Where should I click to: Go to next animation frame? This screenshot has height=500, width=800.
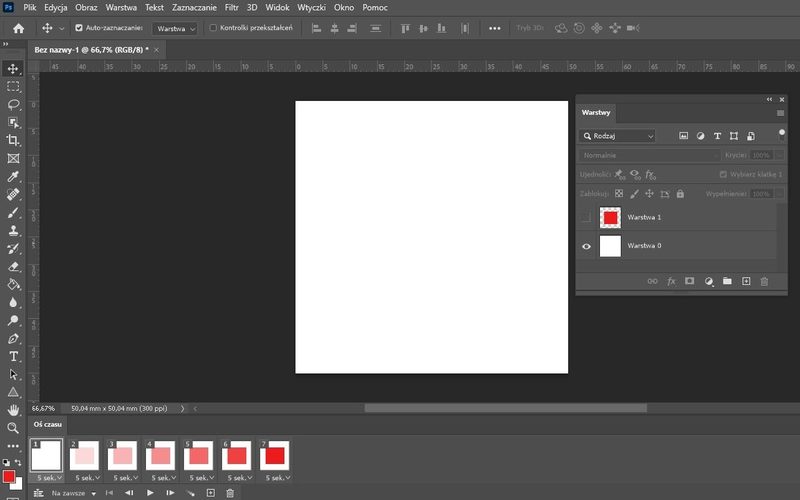tap(170, 493)
